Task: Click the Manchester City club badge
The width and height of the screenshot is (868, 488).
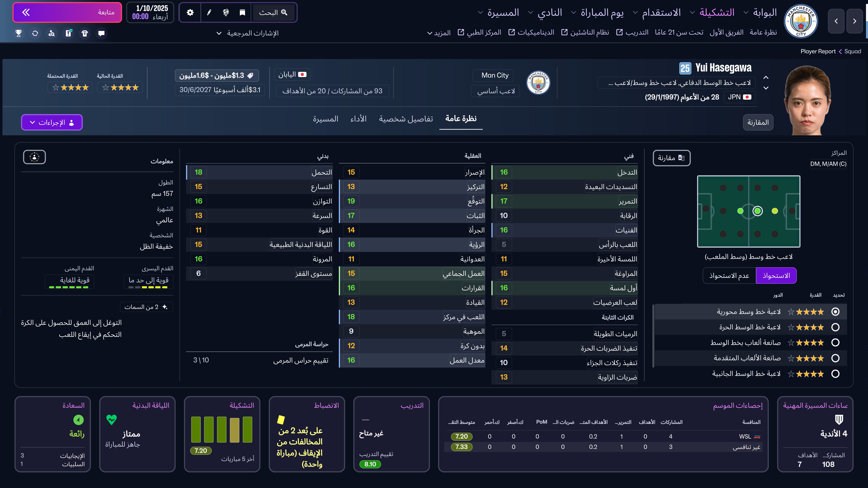Action: pos(801,21)
